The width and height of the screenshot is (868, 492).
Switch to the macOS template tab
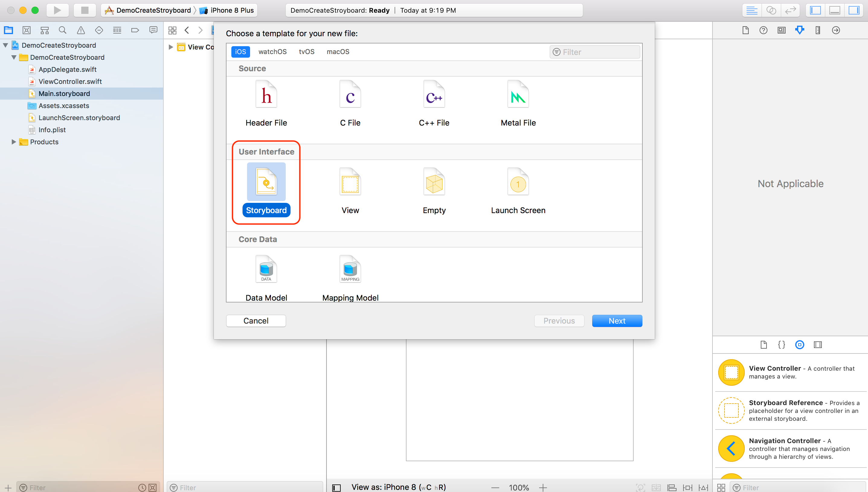pyautogui.click(x=338, y=52)
